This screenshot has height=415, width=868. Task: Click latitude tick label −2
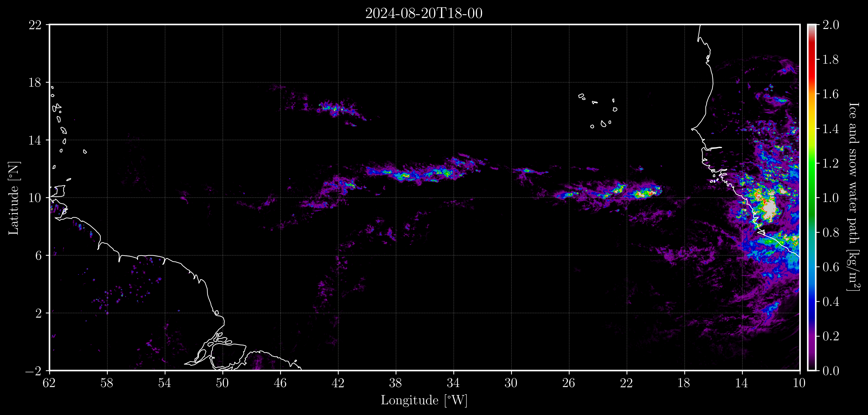point(33,371)
